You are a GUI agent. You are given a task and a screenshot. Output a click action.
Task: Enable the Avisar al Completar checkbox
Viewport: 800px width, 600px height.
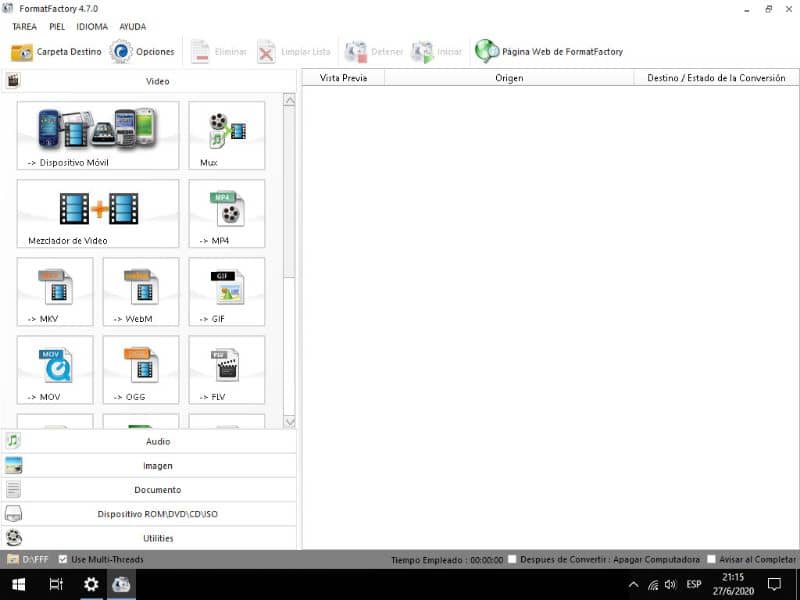coord(711,559)
